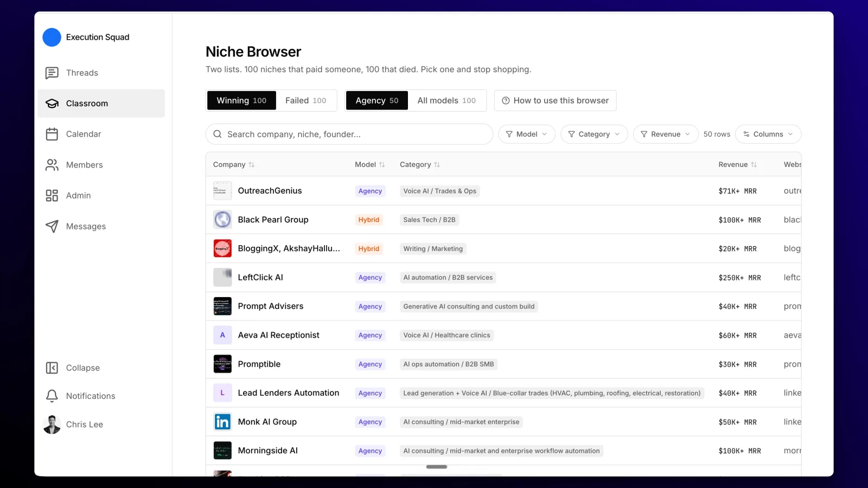Select All models 100 filter

pos(446,100)
